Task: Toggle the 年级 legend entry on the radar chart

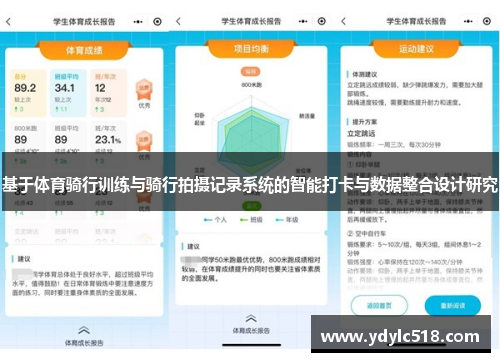Action: (287, 220)
